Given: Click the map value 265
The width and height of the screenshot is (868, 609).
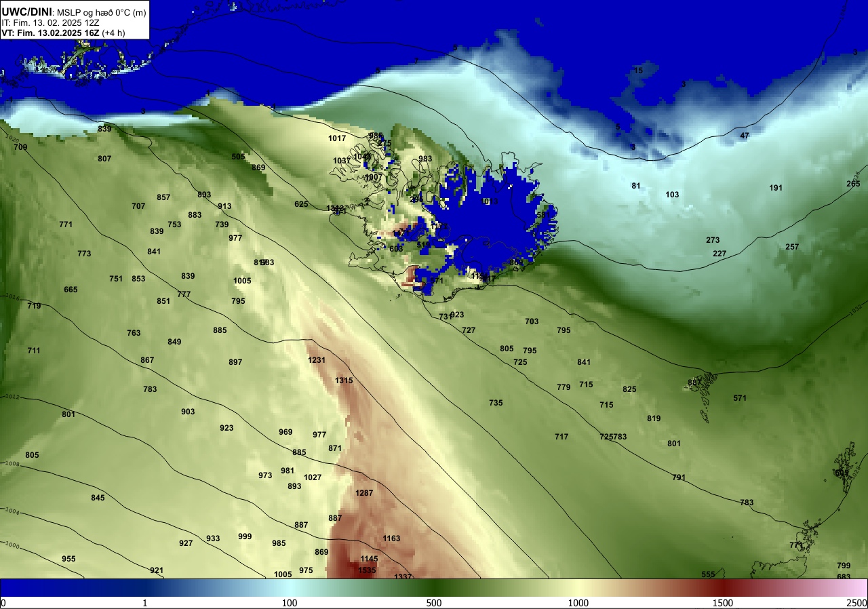Looking at the screenshot, I should point(853,184).
